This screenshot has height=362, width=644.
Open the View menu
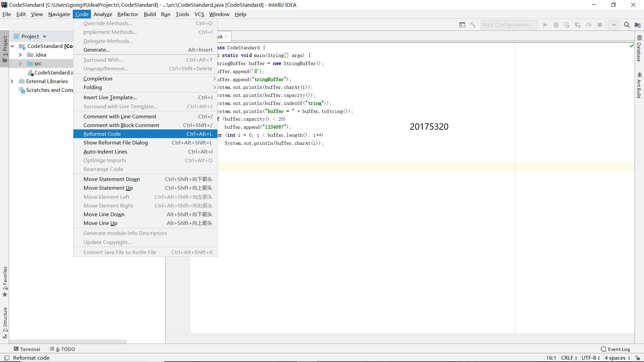point(37,14)
